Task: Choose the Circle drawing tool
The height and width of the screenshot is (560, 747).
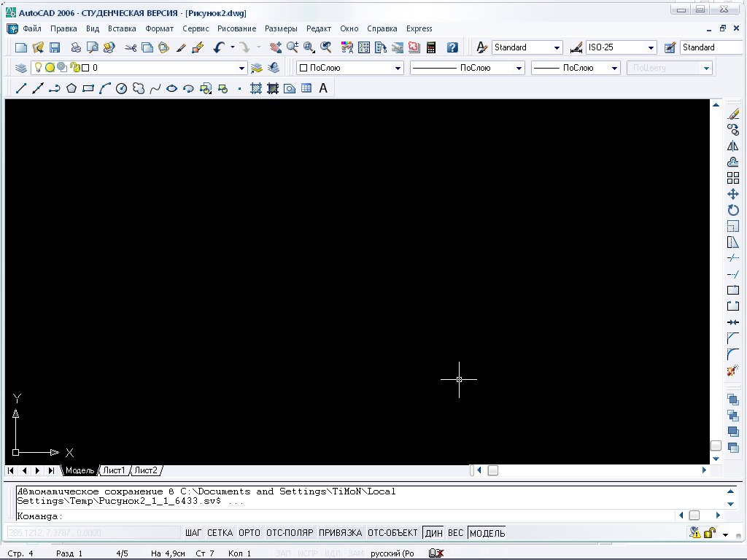Action: [122, 88]
